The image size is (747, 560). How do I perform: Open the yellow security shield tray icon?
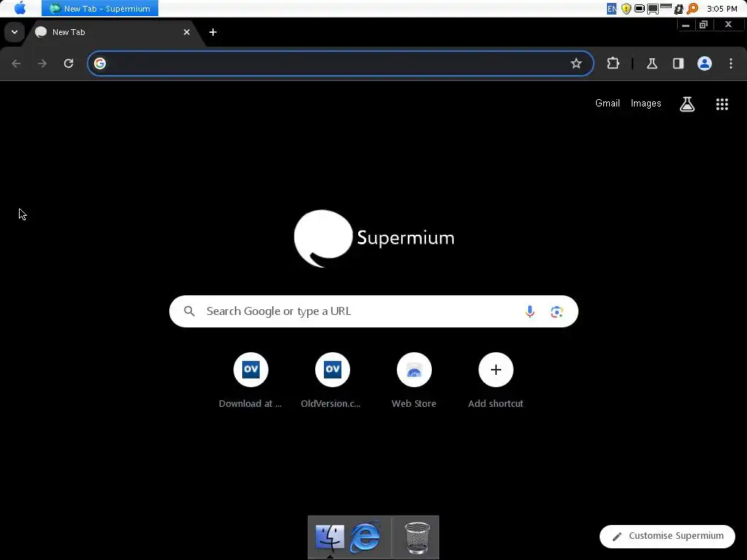626,9
